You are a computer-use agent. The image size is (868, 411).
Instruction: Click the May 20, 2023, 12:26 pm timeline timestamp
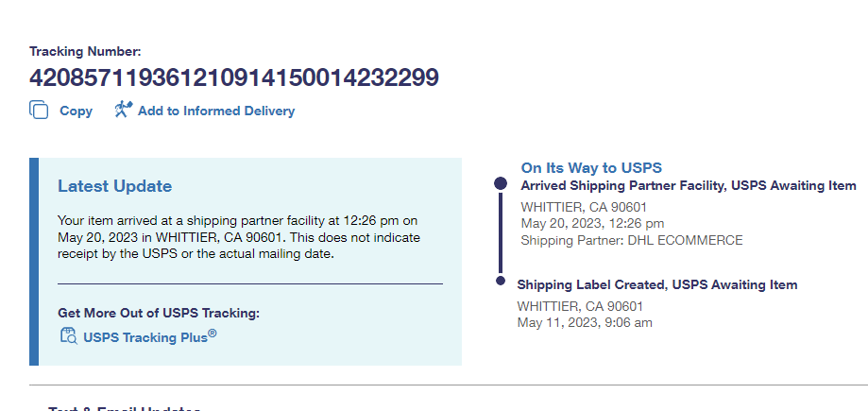click(x=592, y=223)
